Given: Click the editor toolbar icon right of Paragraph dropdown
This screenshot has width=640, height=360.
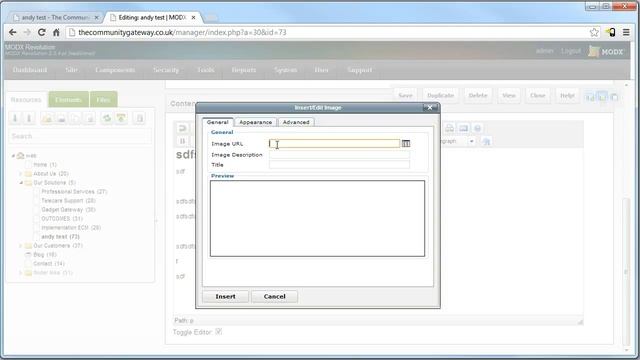Looking at the screenshot, I should 486,141.
